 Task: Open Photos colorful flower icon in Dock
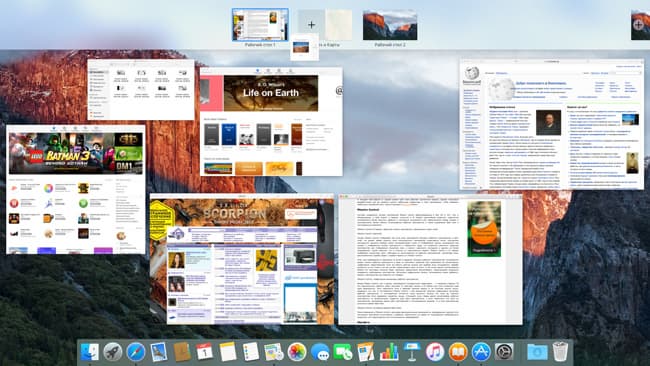[x=297, y=352]
